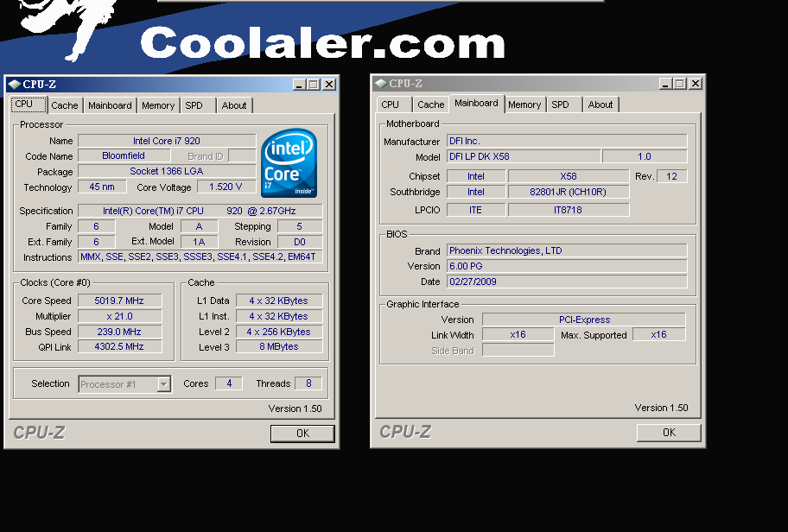Click the Multiplier value 'x 21.0'
The height and width of the screenshot is (532, 788).
pos(119,316)
